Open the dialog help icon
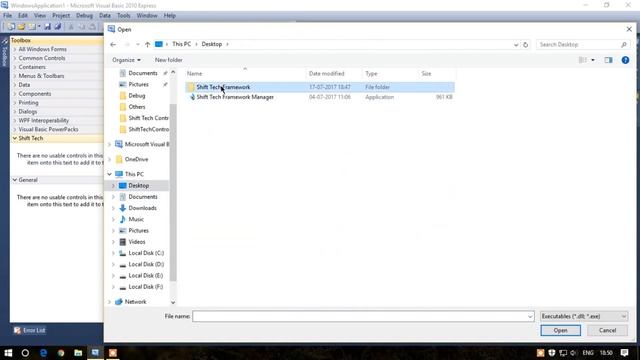The height and width of the screenshot is (360, 640). click(625, 60)
